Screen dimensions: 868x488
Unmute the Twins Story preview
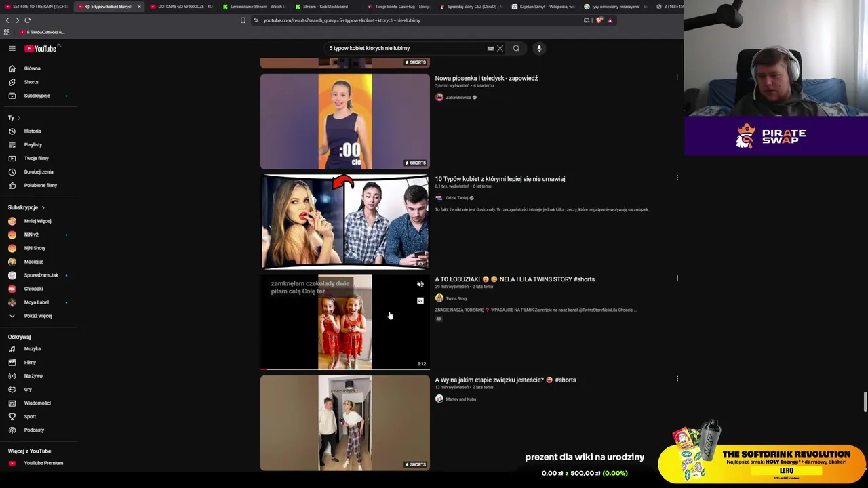(420, 285)
